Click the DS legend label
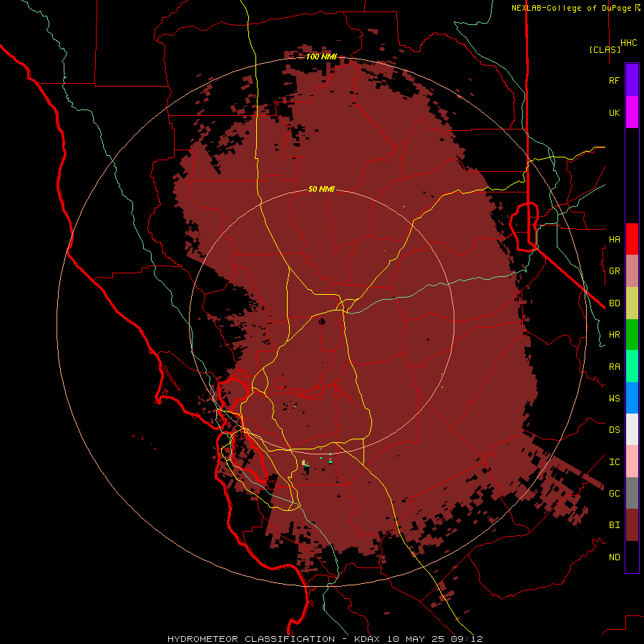The image size is (644, 644). pyautogui.click(x=615, y=430)
